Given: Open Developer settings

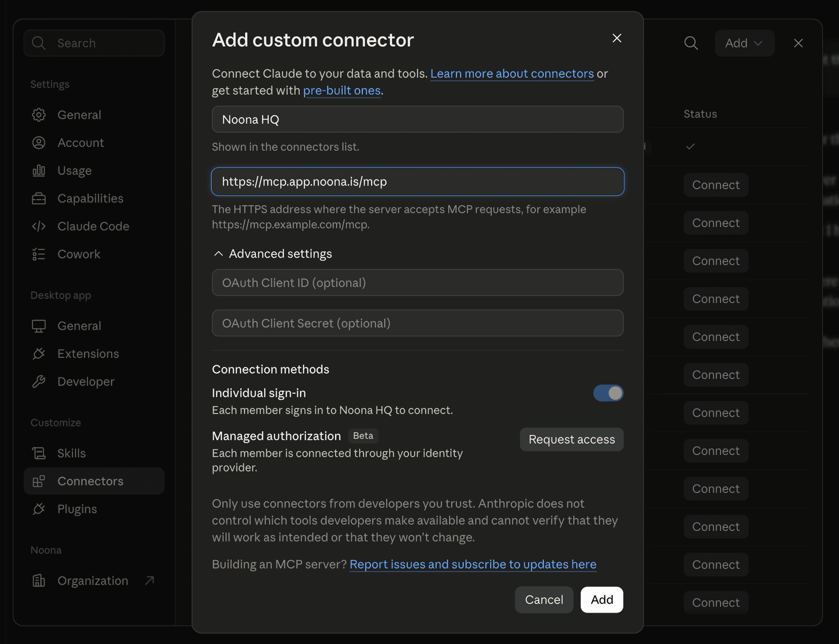Looking at the screenshot, I should [94, 381].
